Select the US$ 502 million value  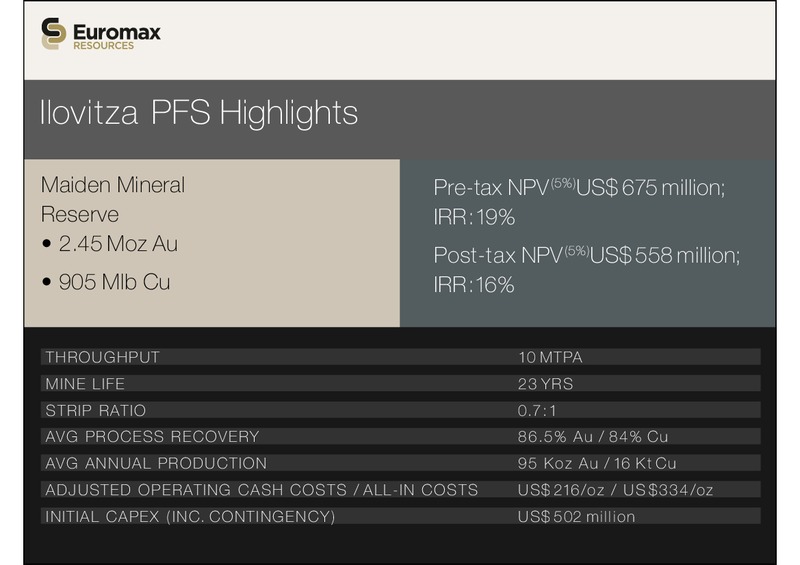(577, 517)
